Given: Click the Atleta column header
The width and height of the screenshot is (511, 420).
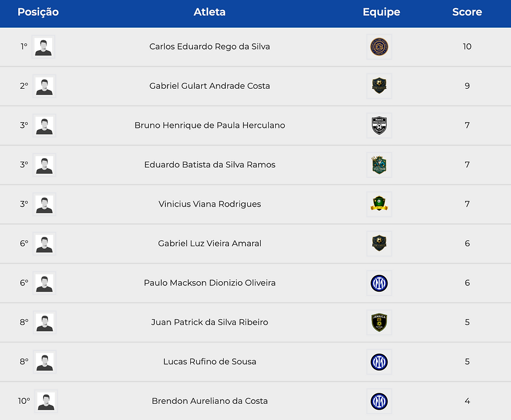Looking at the screenshot, I should tap(210, 13).
